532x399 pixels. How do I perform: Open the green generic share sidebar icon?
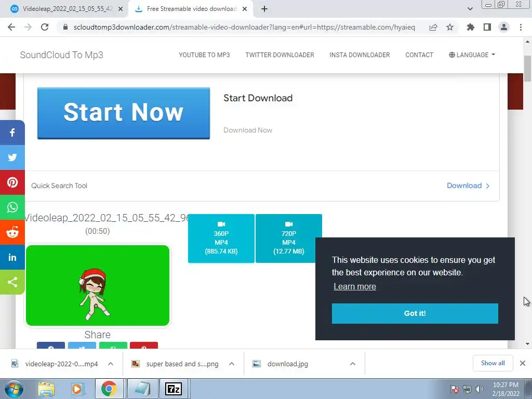pyautogui.click(x=12, y=282)
